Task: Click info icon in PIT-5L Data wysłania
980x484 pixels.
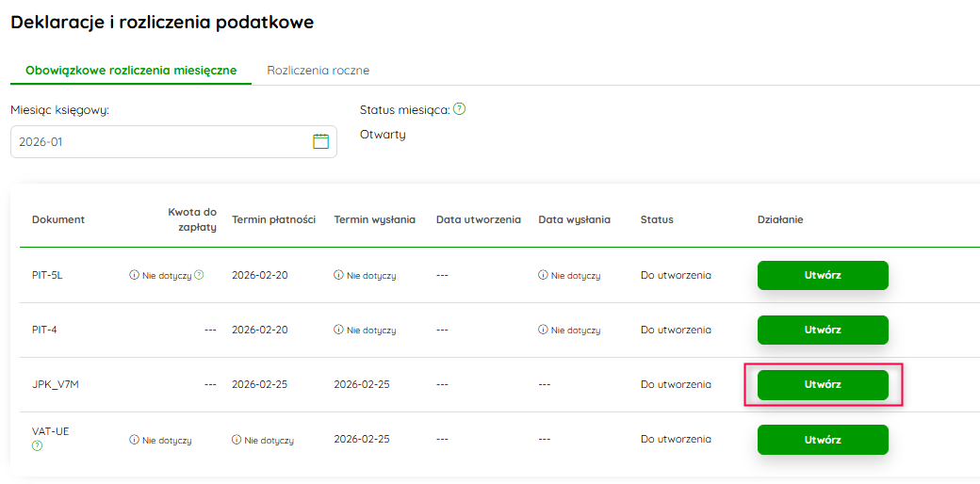Action: pos(543,275)
